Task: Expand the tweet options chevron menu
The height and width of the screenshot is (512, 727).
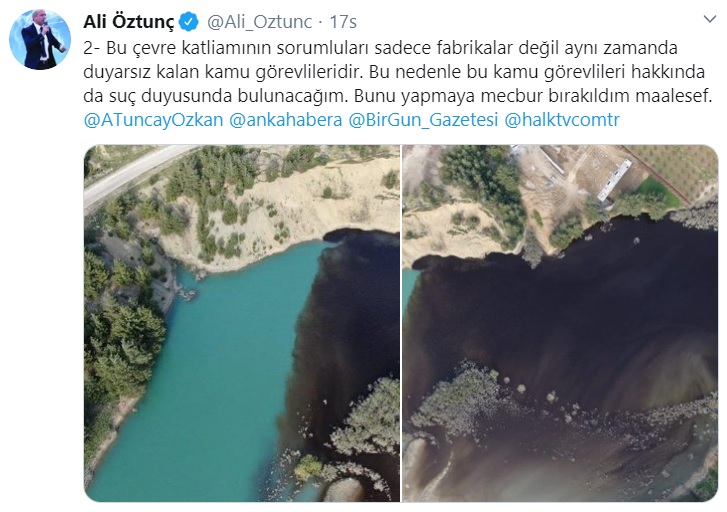Action: tap(710, 19)
